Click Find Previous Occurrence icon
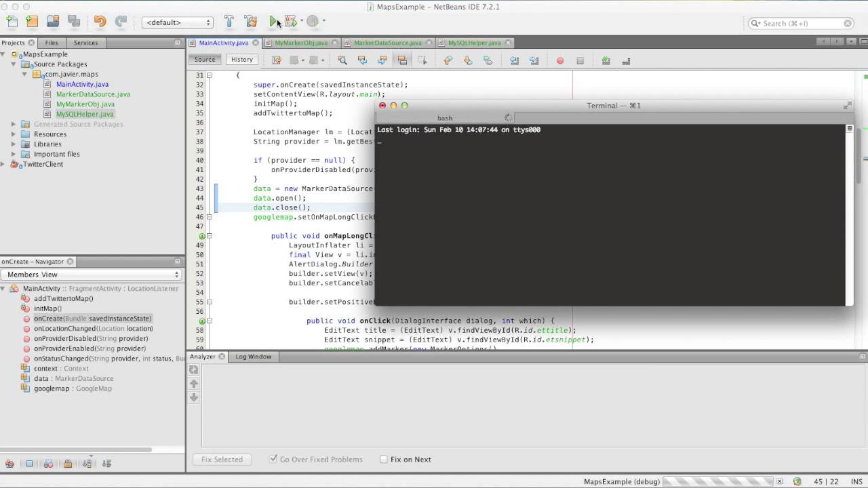Image resolution: width=868 pixels, height=488 pixels. (362, 60)
